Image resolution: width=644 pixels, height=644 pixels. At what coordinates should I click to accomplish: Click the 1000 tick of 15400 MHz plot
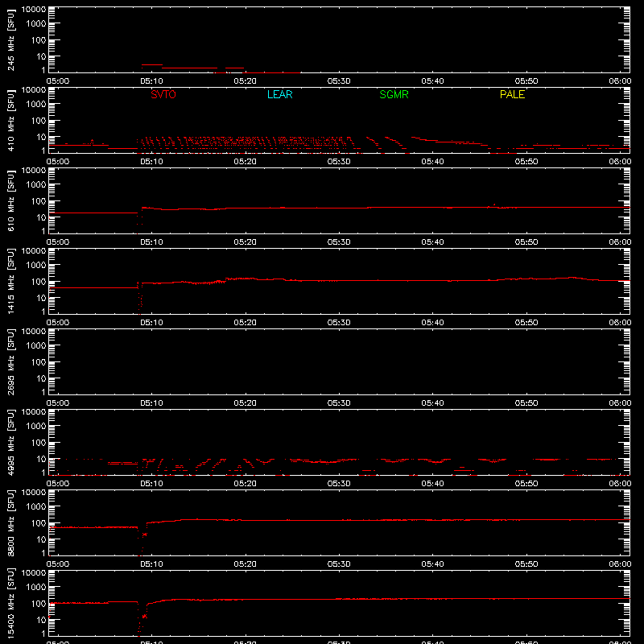[x=36, y=588]
